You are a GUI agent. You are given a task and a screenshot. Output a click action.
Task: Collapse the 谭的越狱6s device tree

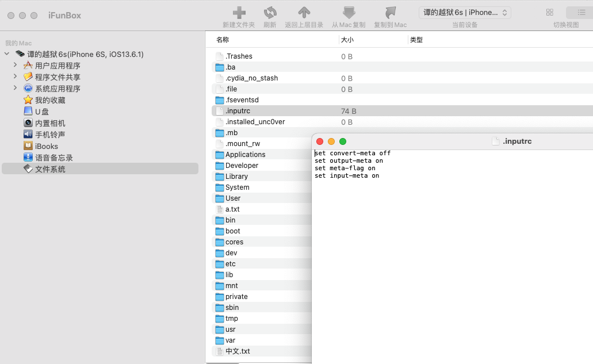[7, 54]
